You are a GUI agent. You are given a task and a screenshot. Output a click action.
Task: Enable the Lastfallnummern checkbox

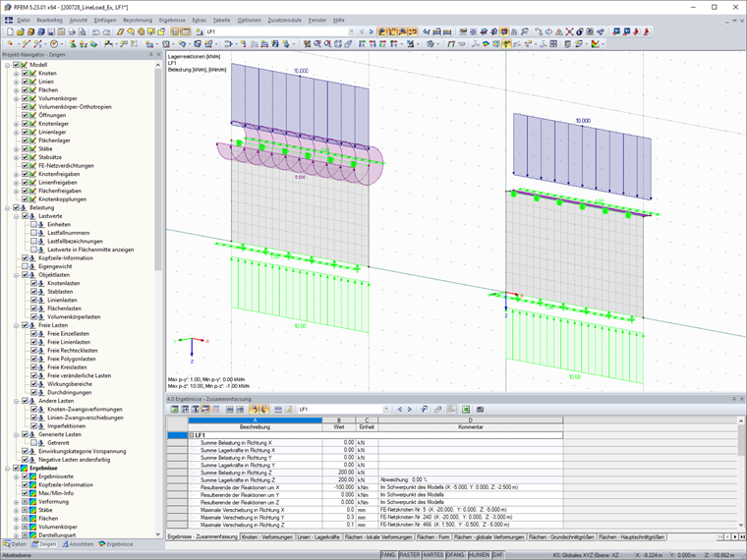(x=33, y=233)
